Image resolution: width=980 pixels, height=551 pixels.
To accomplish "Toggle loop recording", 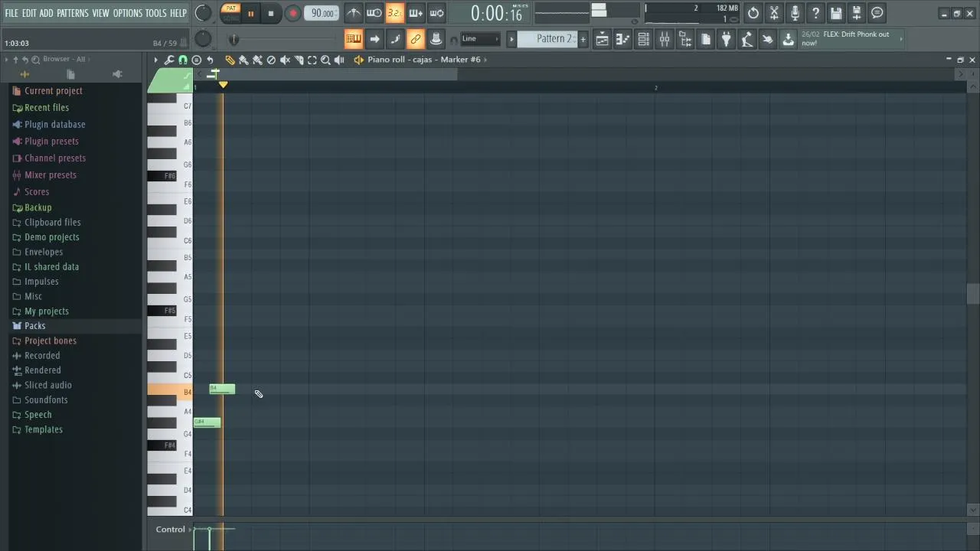I will (x=436, y=13).
